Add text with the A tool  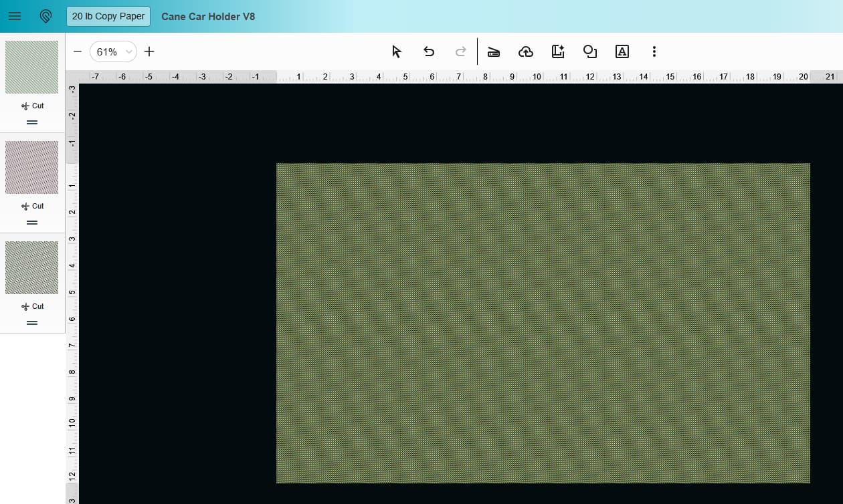622,51
